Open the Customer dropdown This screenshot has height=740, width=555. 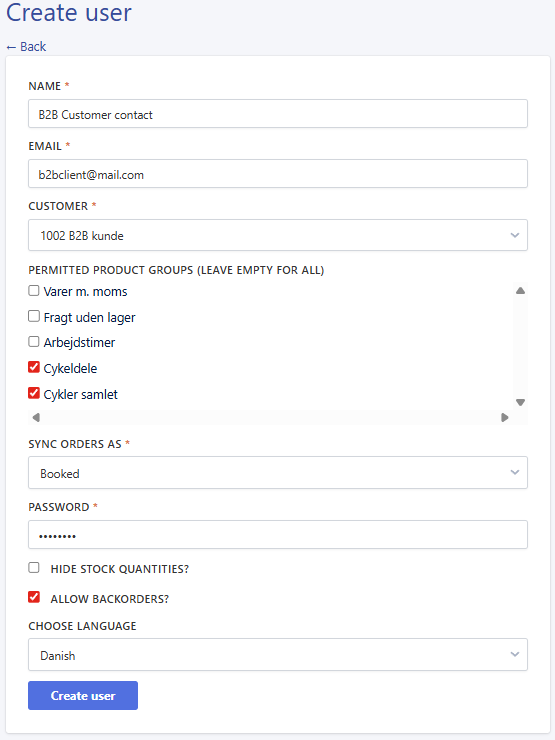tap(278, 235)
